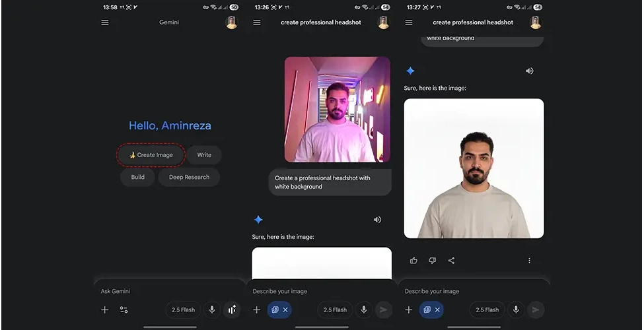Tap microphone icon in middle screen
This screenshot has width=644, height=330.
pyautogui.click(x=364, y=310)
